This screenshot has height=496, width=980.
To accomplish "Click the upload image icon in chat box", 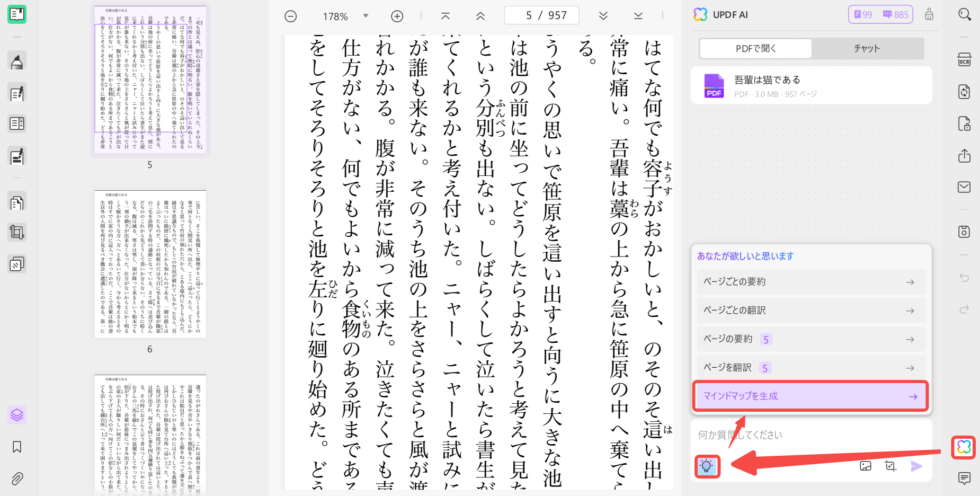I will (866, 466).
